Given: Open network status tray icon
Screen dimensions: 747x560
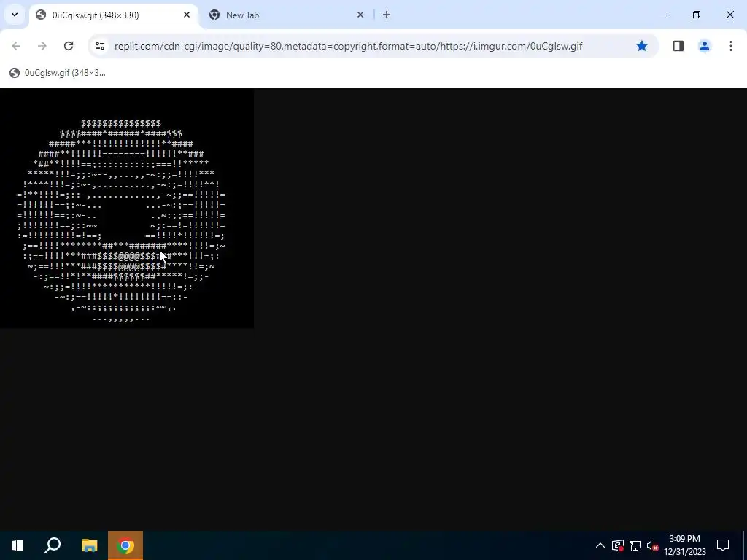Looking at the screenshot, I should coord(635,545).
